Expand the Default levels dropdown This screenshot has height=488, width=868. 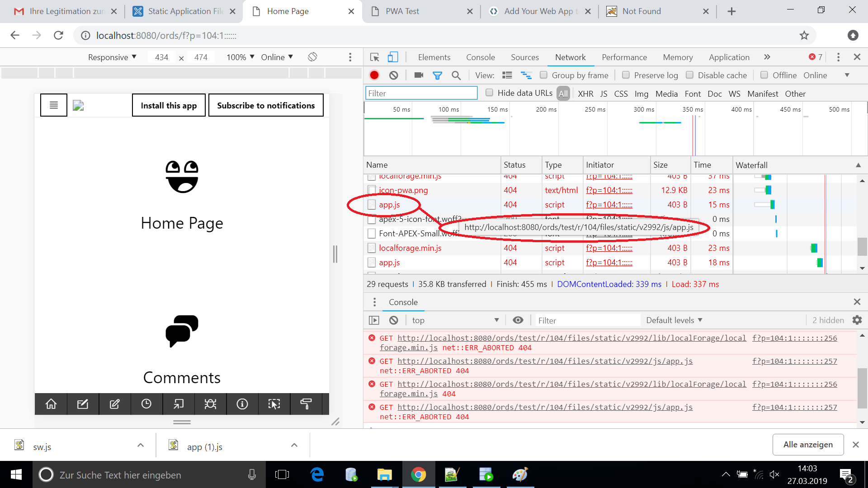pyautogui.click(x=674, y=320)
